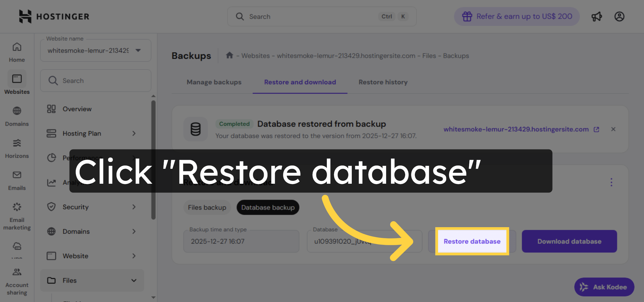Dismiss the database restored notification

(x=613, y=129)
